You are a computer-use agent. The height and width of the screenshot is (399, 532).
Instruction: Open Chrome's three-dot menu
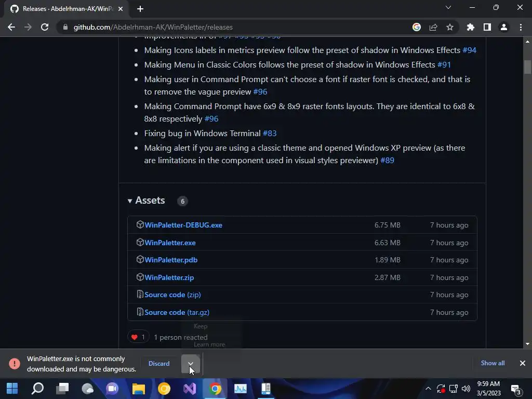521,27
